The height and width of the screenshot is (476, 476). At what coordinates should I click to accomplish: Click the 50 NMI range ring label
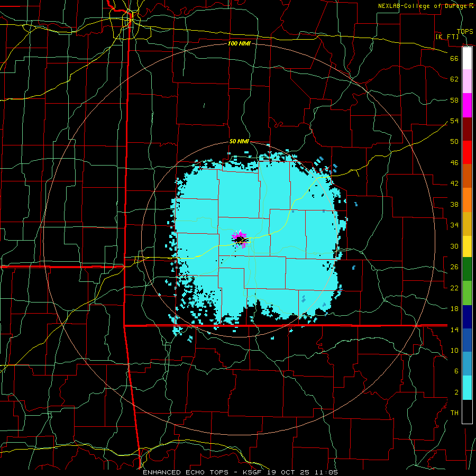tap(239, 141)
